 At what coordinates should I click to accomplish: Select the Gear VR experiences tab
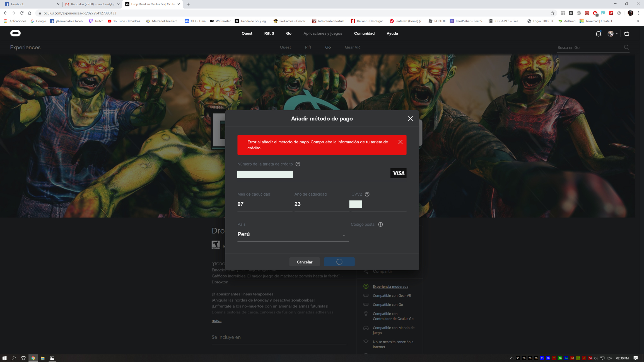click(x=352, y=47)
